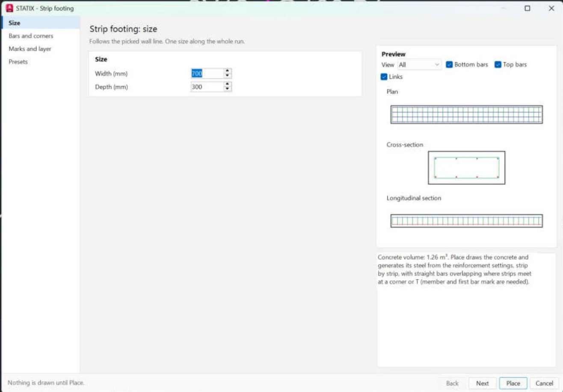The height and width of the screenshot is (392, 563).
Task: Disable the Links checkbox in Preview
Action: click(x=384, y=77)
